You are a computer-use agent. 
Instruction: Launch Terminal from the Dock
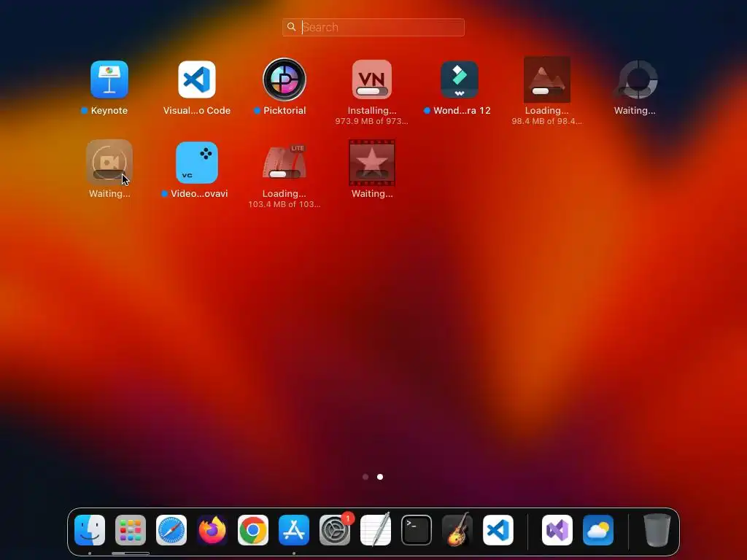click(417, 530)
